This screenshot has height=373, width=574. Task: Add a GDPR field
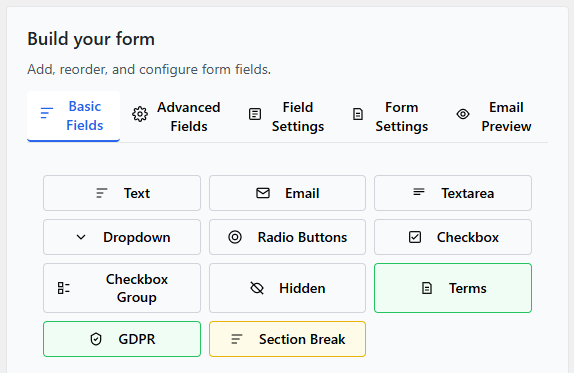coord(122,339)
